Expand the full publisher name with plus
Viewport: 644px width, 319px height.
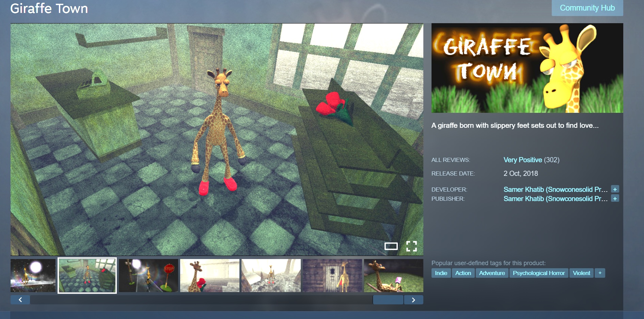point(615,198)
